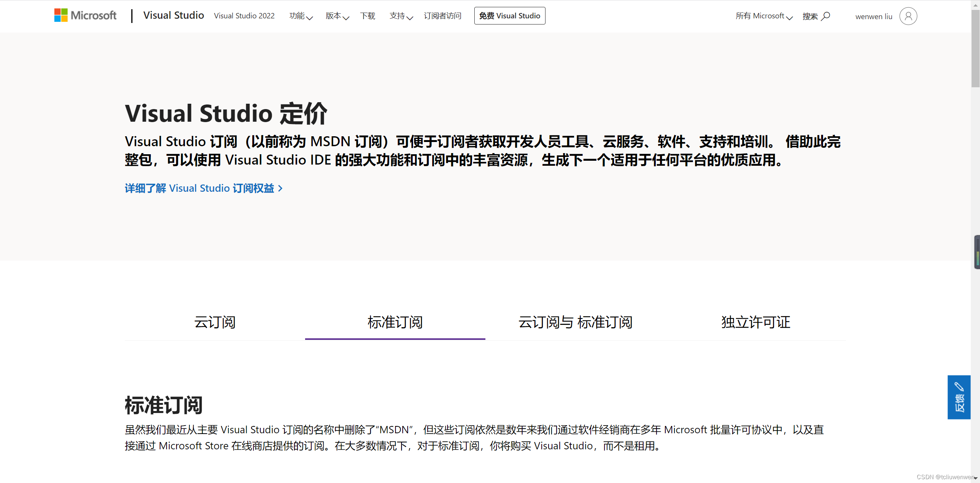The image size is (980, 483).
Task: Click the page vertical scrollbar thumb
Action: 975,49
